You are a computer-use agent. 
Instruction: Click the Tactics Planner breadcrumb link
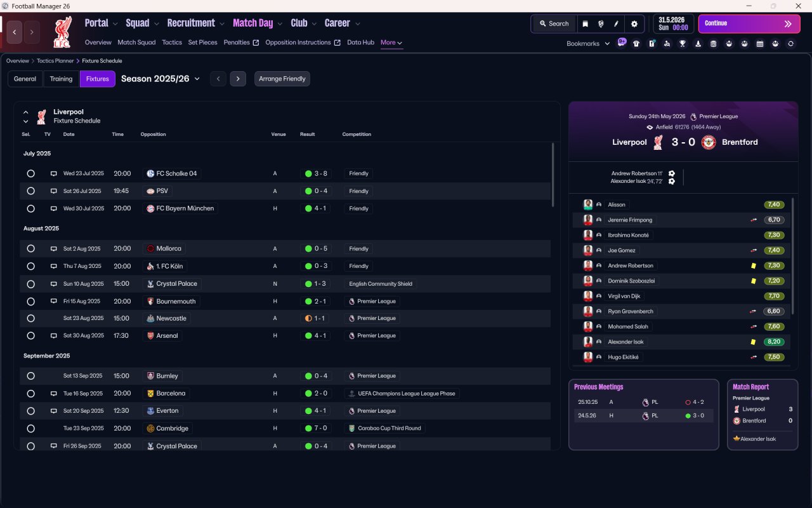tap(55, 61)
